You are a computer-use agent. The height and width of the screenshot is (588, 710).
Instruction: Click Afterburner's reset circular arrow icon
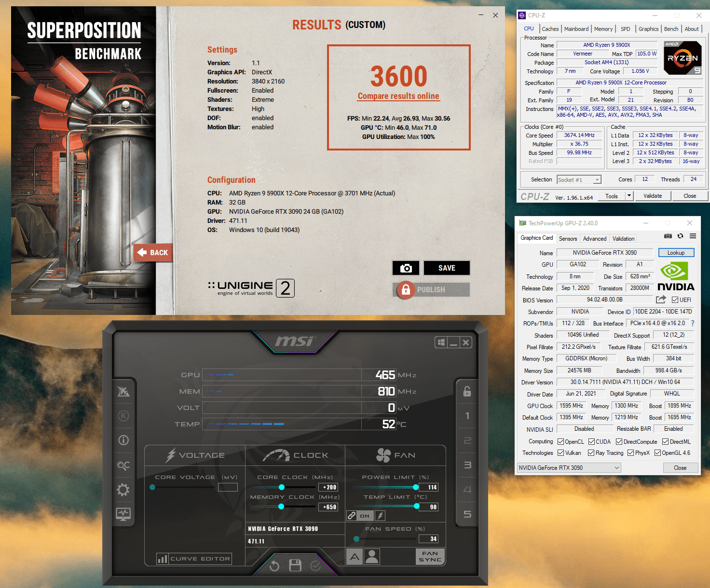[274, 565]
